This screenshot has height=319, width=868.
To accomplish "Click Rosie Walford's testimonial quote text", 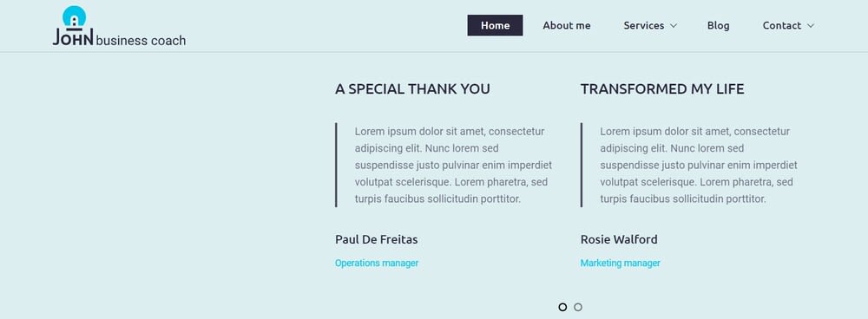I will (x=699, y=166).
